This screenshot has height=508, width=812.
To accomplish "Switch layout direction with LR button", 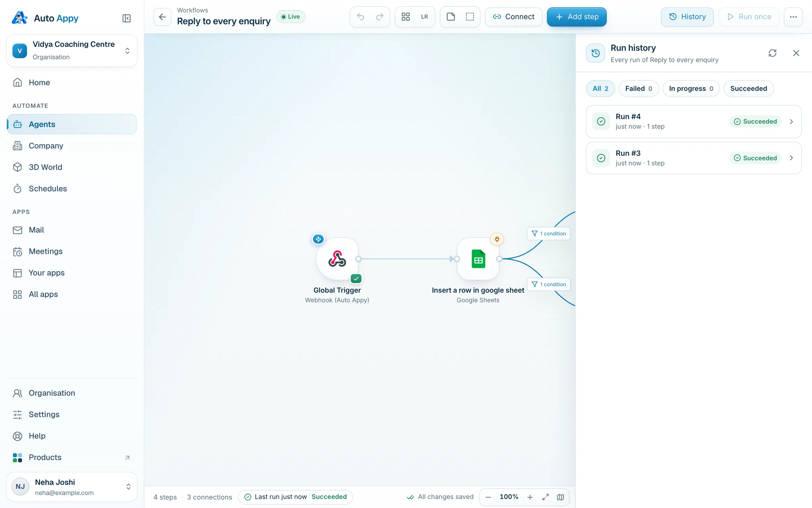I will click(424, 17).
